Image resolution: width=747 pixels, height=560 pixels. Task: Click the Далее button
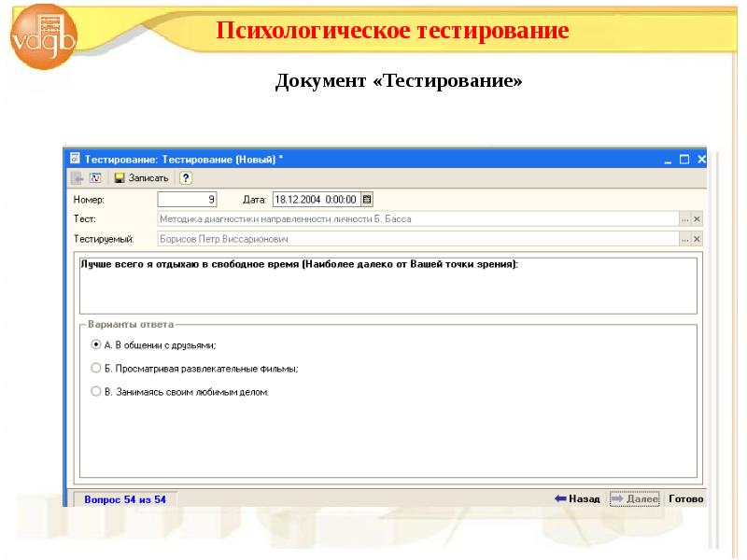[x=634, y=499]
